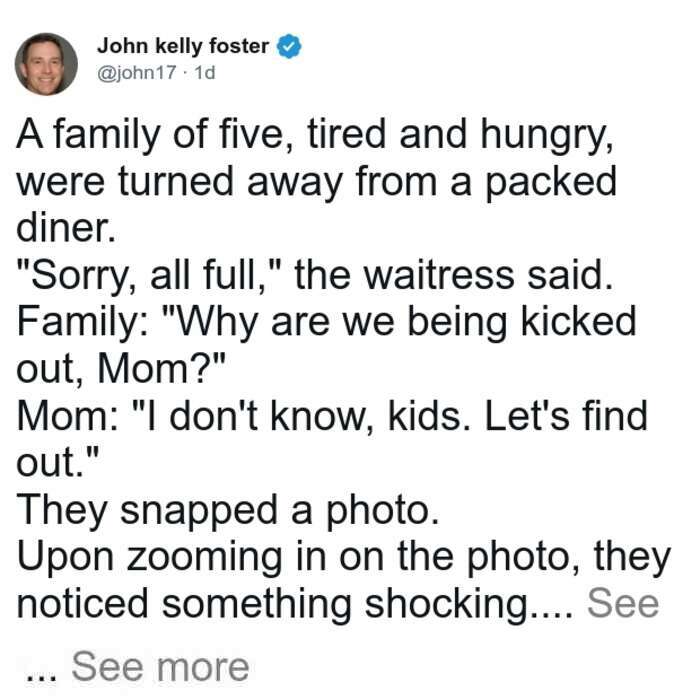
Task: Click the line 'Family: Why are we being kicked'
Action: click(326, 322)
